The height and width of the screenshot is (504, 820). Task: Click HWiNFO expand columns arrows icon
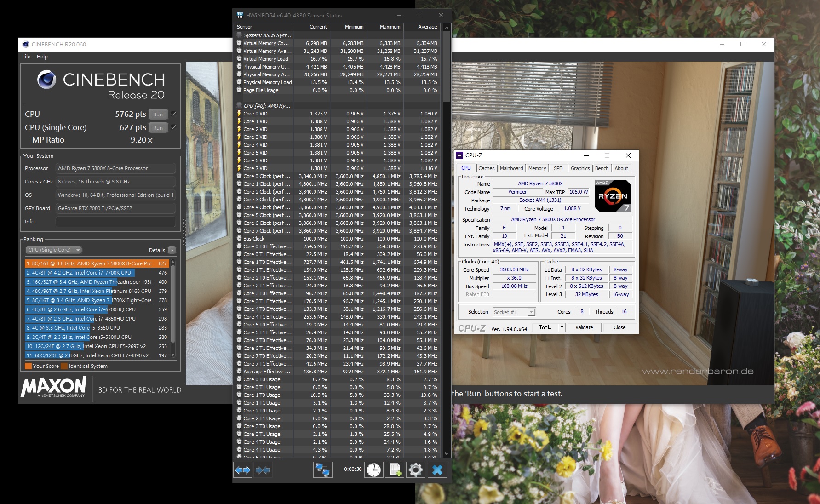(x=243, y=470)
